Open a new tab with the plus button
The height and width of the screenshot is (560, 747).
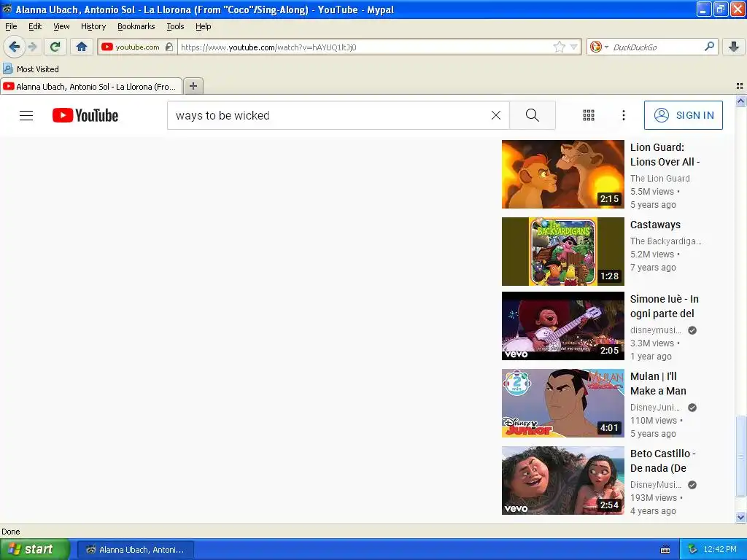click(x=193, y=86)
